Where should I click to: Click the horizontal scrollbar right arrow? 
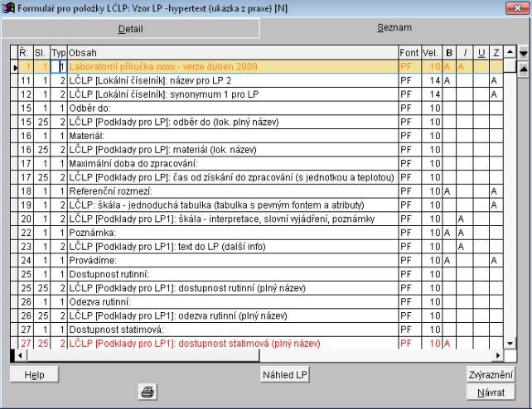coord(499,355)
